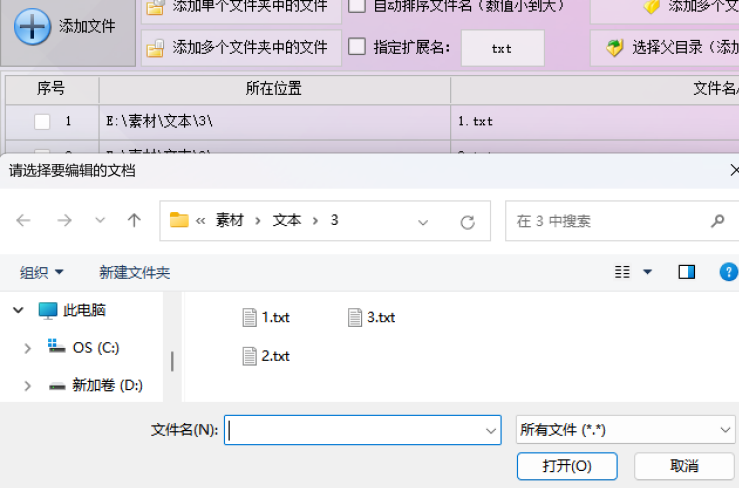Click folder 3 in the breadcrumb path
740x489 pixels.
tap(335, 220)
